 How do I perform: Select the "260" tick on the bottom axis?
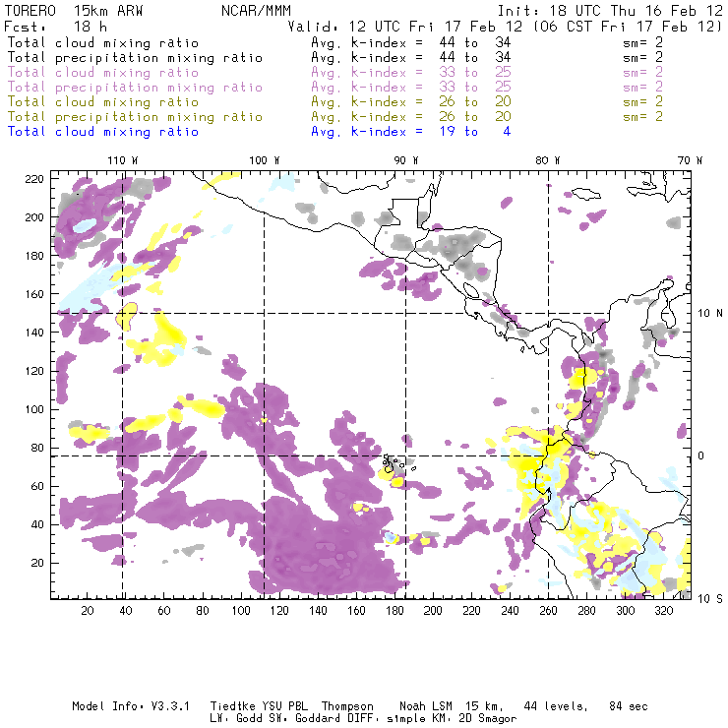click(x=548, y=611)
